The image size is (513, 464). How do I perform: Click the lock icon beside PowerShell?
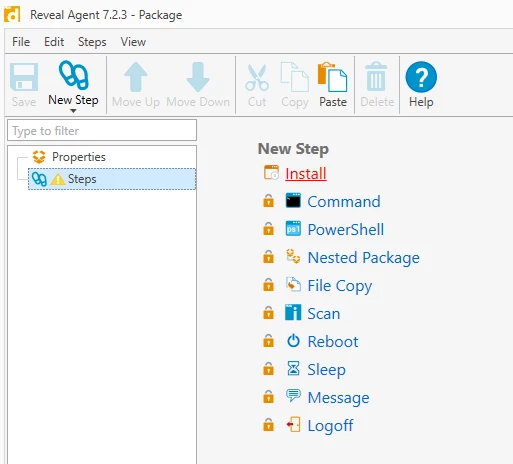coord(268,229)
